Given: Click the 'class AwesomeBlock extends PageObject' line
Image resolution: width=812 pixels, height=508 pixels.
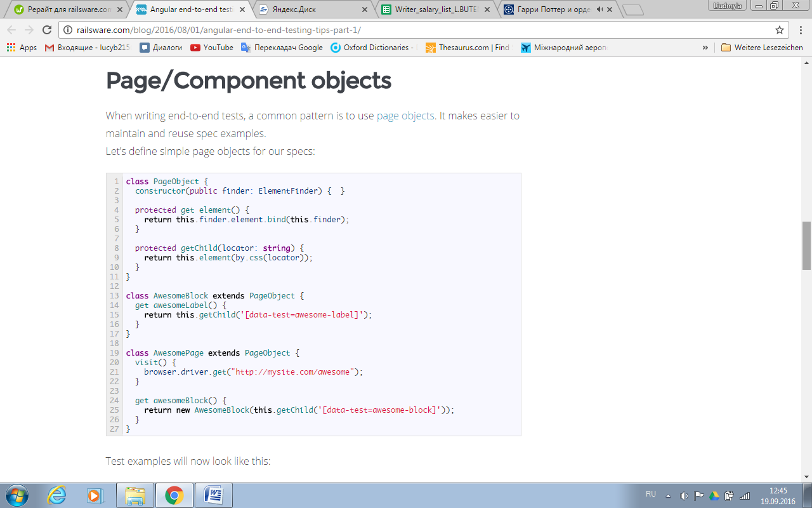Looking at the screenshot, I should point(215,296).
